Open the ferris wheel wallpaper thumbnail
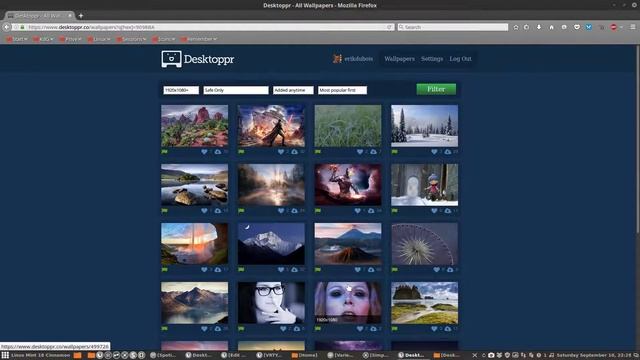 click(x=424, y=244)
